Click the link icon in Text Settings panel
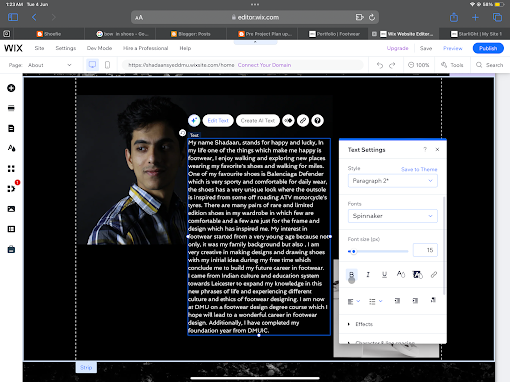Viewport: 510px width, 382px height. coord(434,274)
